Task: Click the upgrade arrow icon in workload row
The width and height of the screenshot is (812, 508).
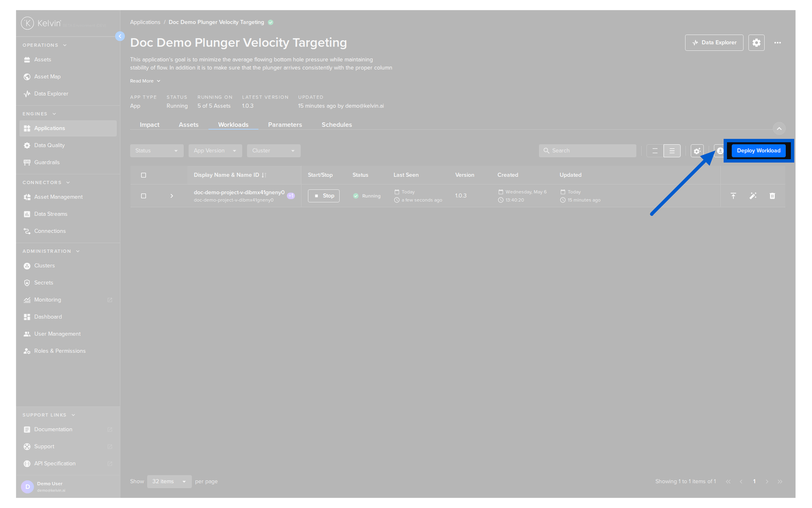Action: click(733, 196)
